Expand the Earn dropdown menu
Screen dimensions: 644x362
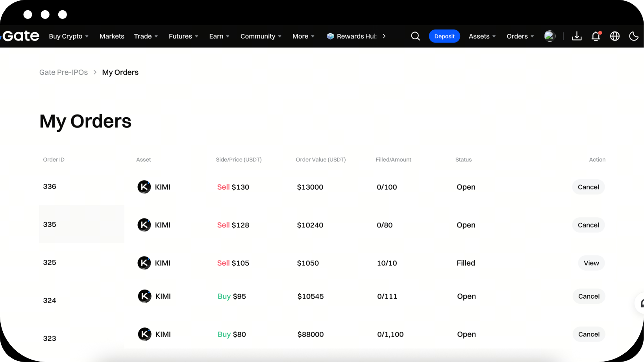pos(219,36)
